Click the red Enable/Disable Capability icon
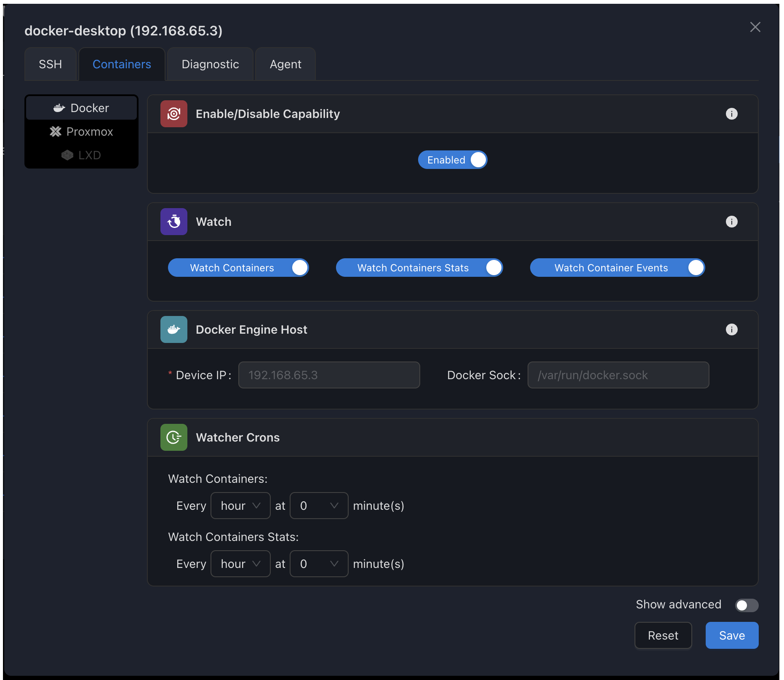 [173, 114]
